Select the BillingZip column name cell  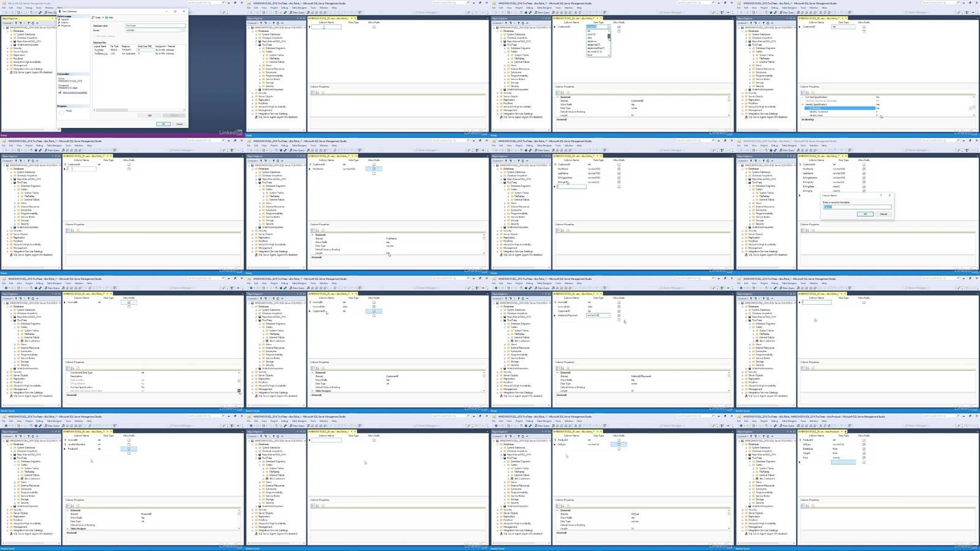[x=807, y=191]
